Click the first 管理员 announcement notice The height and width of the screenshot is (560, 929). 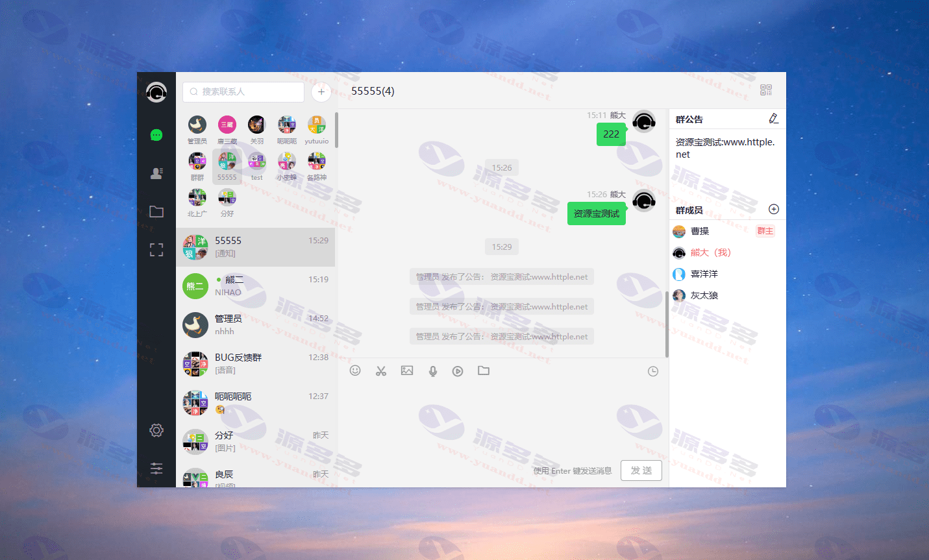[502, 277]
